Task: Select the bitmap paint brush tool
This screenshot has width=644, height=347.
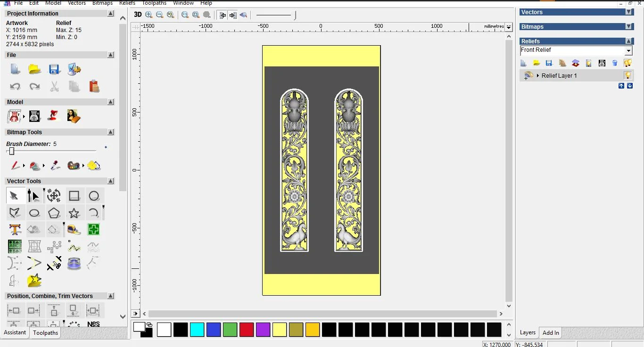Action: pos(15,166)
